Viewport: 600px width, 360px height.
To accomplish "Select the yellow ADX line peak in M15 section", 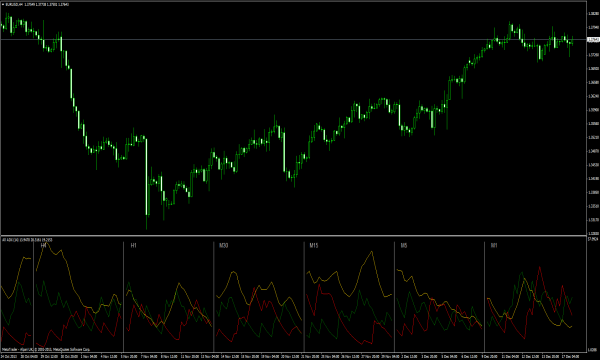I will pos(371,252).
